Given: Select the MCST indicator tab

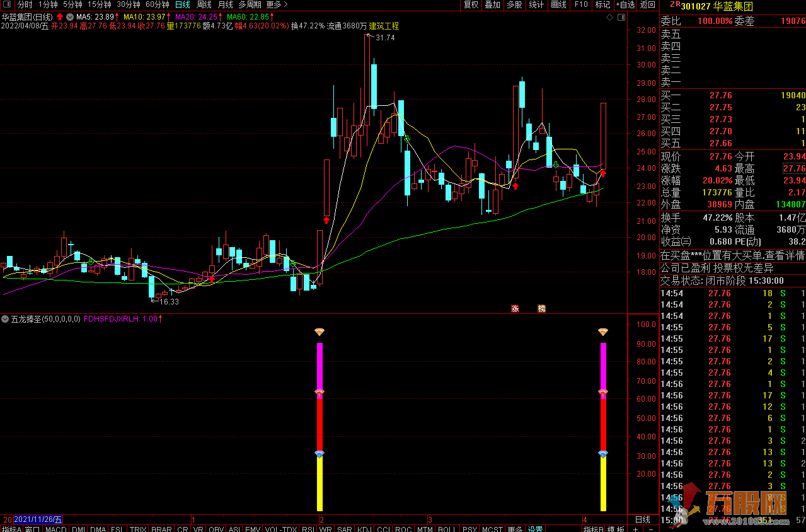Looking at the screenshot, I should pyautogui.click(x=493, y=529).
